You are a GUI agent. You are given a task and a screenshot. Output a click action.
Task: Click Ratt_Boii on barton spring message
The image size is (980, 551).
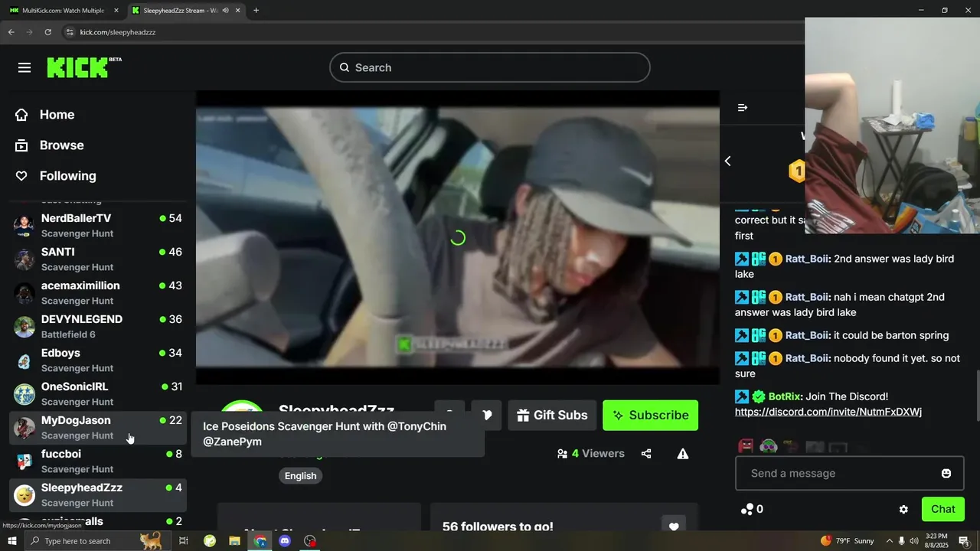pos(807,335)
